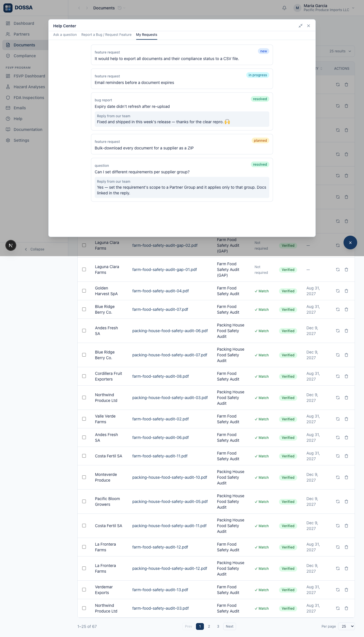Click the 'in progress' status badge
The height and width of the screenshot is (637, 364).
pyautogui.click(x=258, y=75)
